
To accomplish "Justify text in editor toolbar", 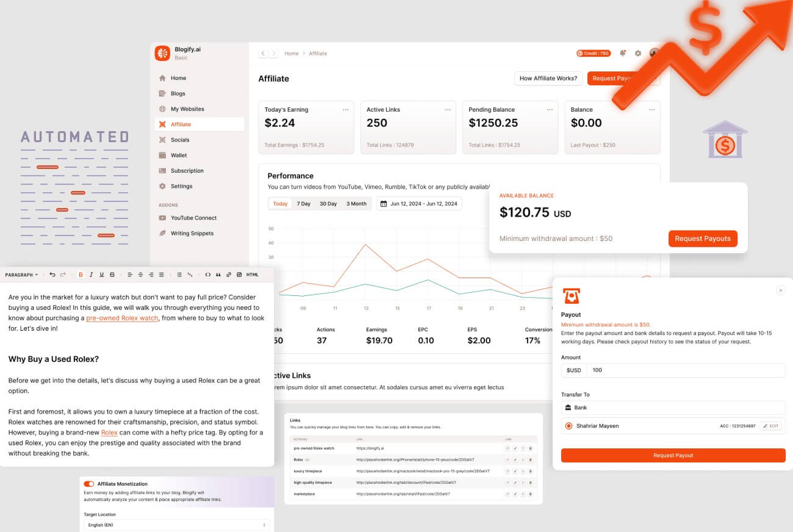I will coord(161,275).
